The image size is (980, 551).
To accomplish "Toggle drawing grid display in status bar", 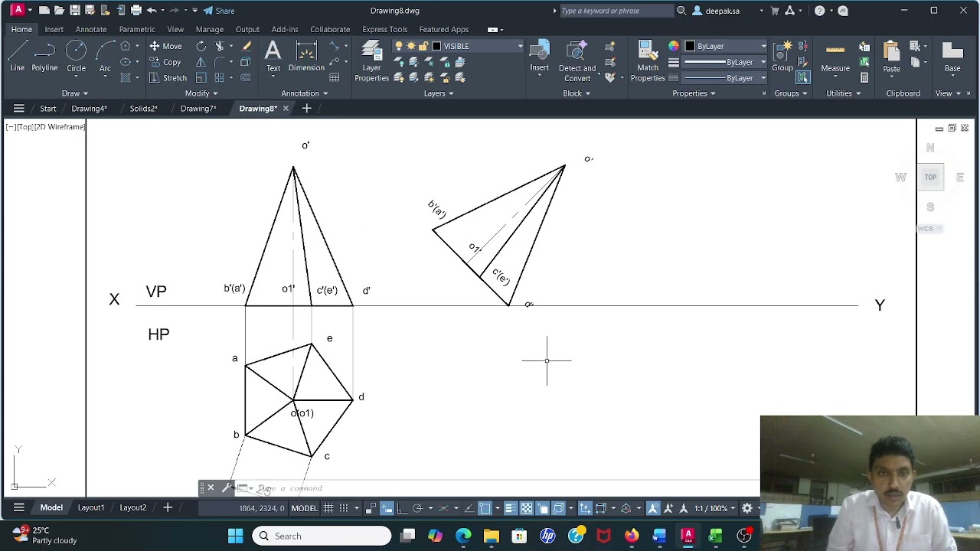I will click(328, 508).
